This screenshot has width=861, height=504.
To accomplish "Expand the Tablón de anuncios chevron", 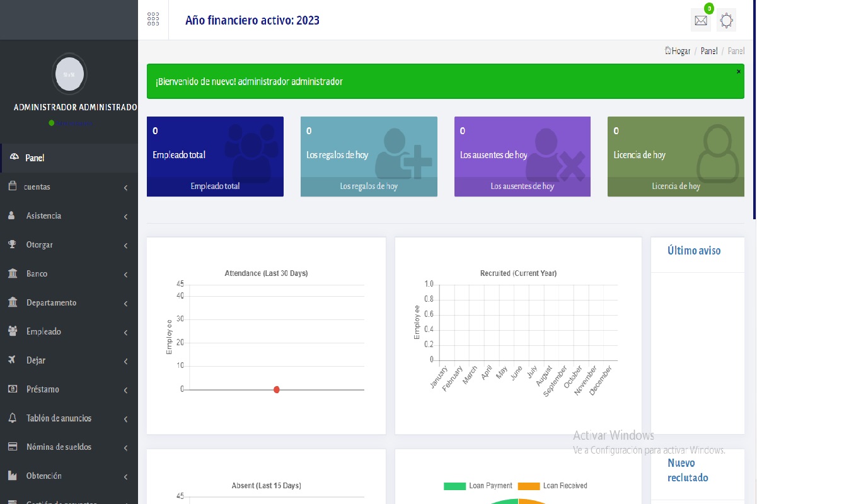I will 125,420.
